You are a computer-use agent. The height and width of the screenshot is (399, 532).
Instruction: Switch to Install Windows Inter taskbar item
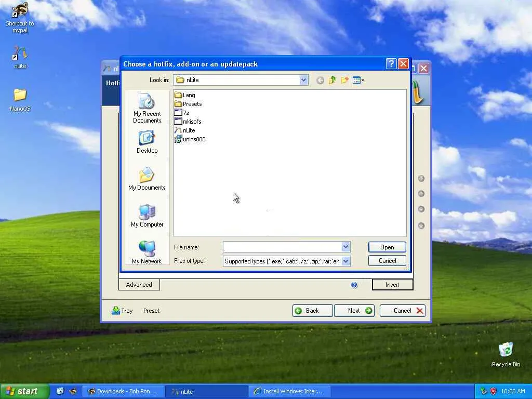coord(289,391)
